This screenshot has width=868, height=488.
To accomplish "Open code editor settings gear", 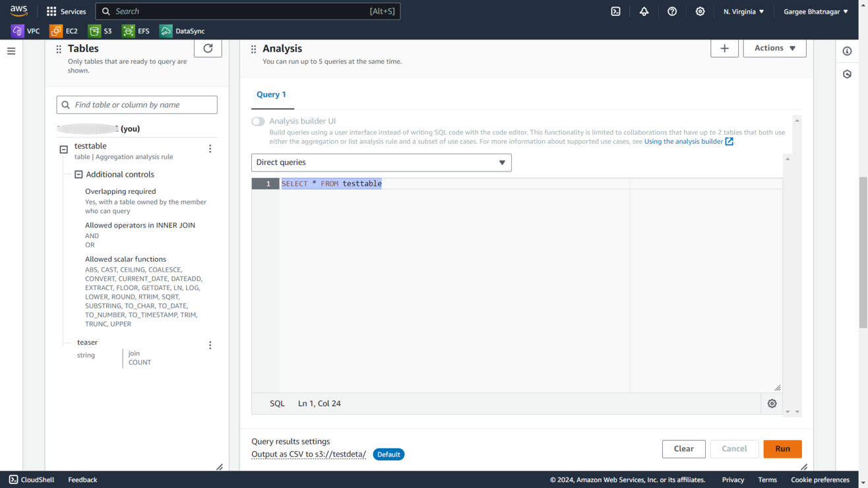I will coord(772,404).
